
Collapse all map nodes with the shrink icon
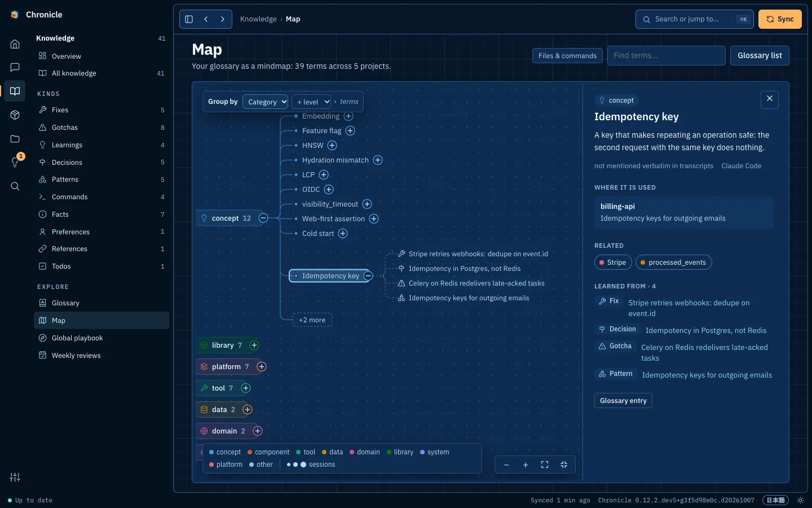[564, 465]
